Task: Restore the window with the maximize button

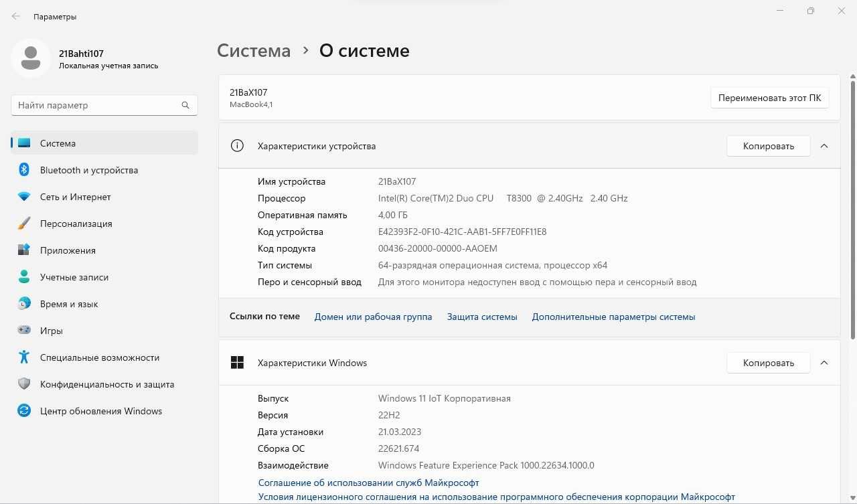Action: pos(811,11)
